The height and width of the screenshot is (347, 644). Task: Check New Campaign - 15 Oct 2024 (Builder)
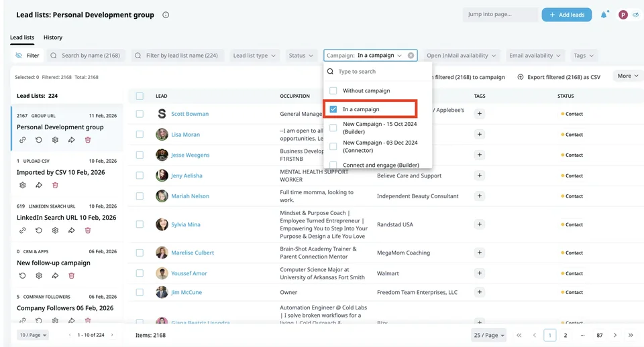point(333,127)
